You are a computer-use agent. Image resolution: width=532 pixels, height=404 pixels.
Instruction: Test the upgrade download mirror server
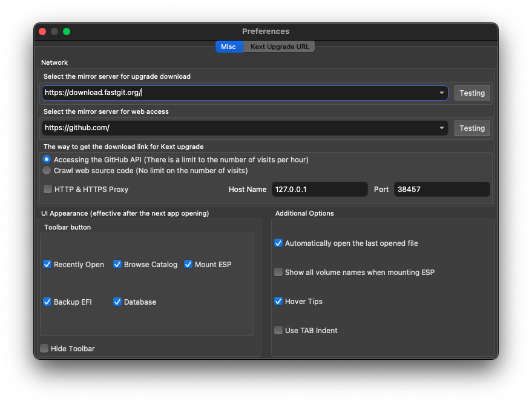(x=472, y=93)
